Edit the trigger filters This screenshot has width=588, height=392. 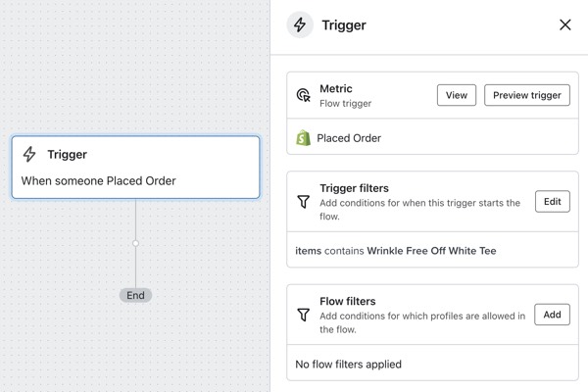tap(552, 201)
